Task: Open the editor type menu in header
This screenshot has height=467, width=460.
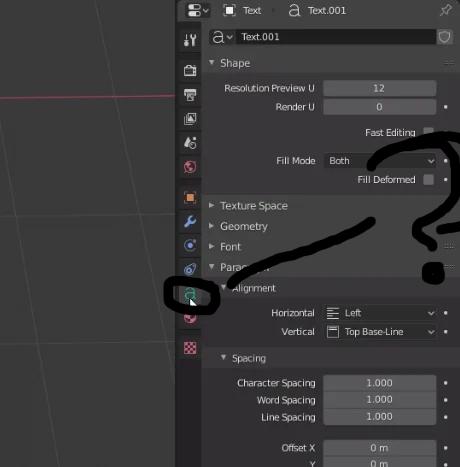Action: (x=198, y=10)
